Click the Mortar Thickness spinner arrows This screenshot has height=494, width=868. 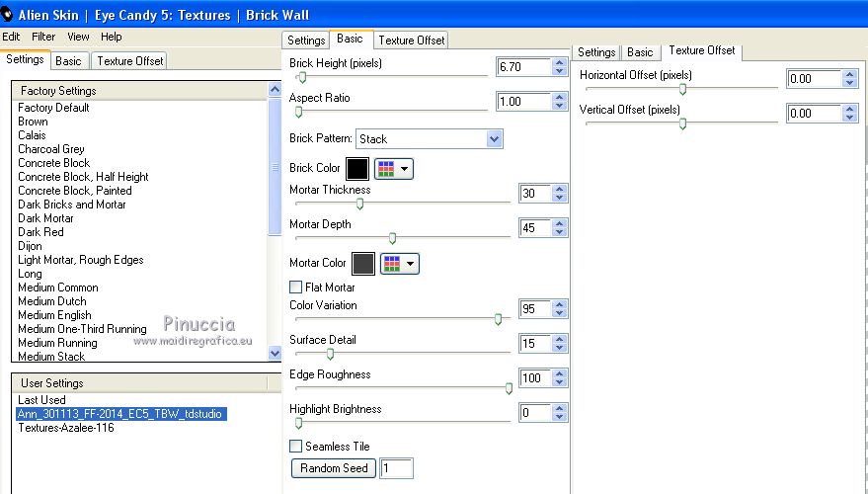(559, 194)
